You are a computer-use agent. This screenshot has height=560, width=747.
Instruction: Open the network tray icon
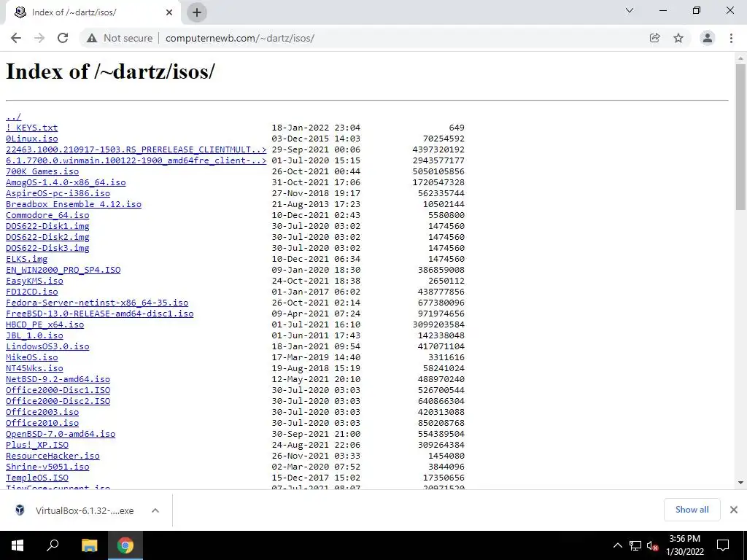tap(635, 545)
